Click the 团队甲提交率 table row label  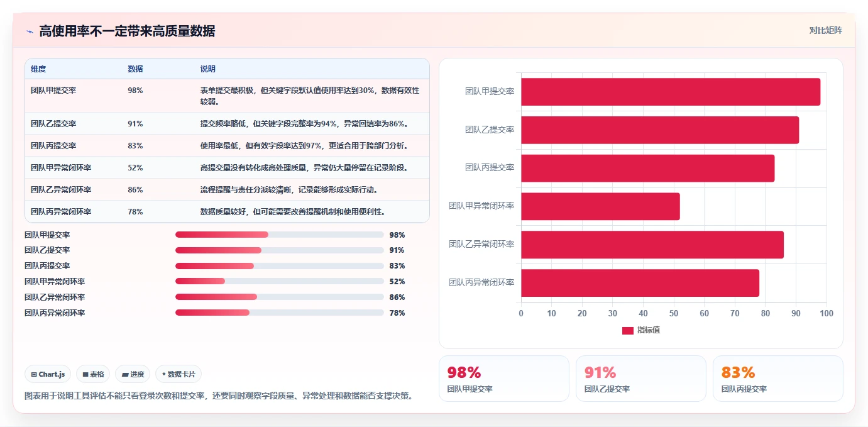coord(53,91)
